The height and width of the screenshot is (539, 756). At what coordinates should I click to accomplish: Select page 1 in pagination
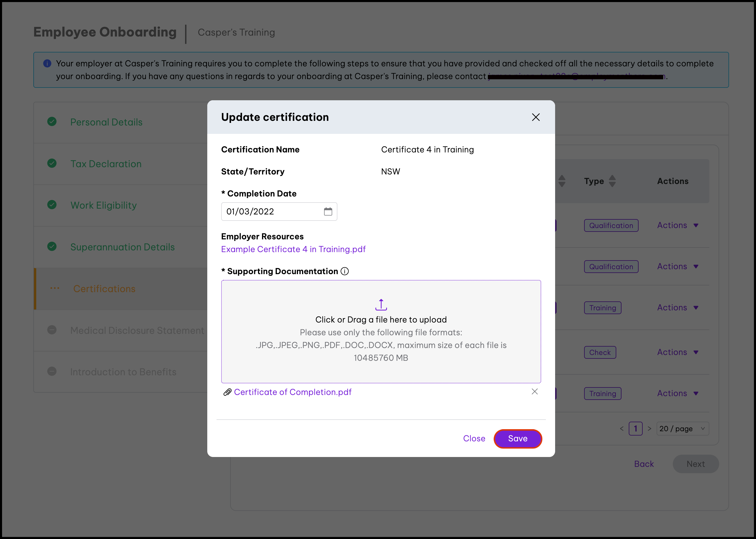point(635,429)
